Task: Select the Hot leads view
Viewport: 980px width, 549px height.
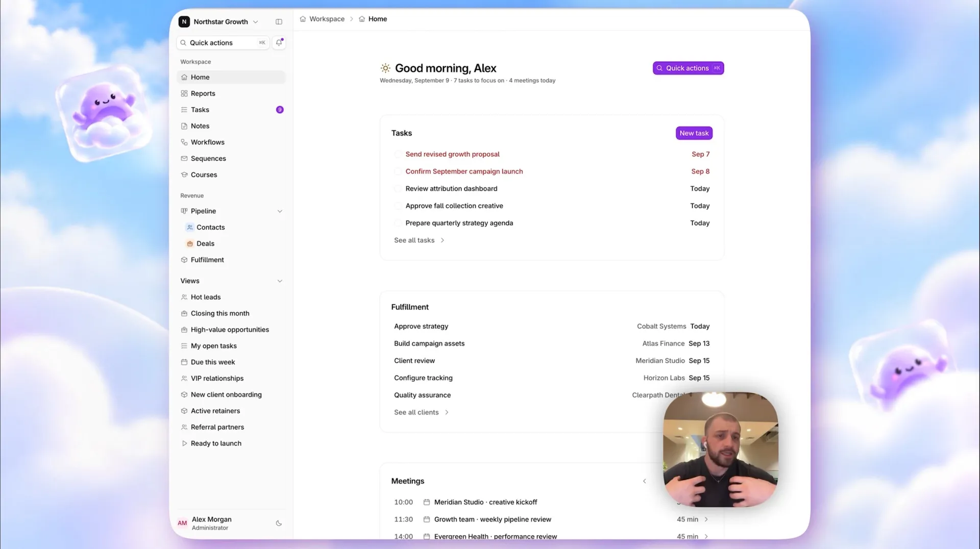Action: point(231,297)
